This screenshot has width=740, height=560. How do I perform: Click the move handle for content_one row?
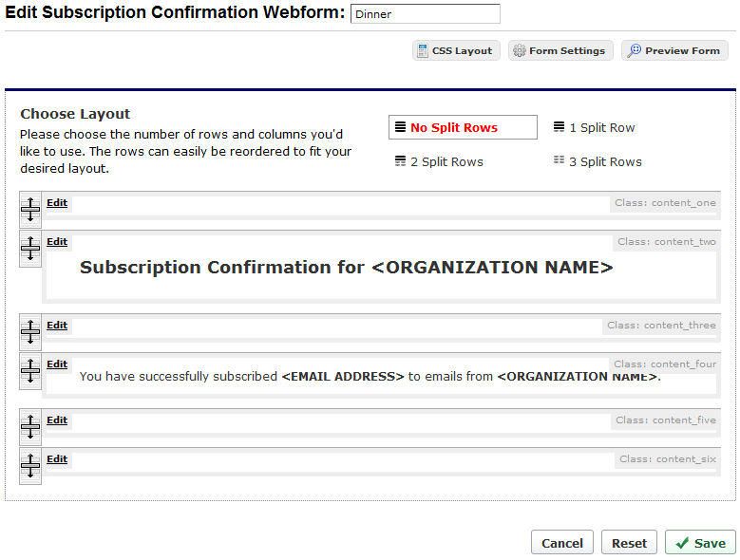coord(30,210)
